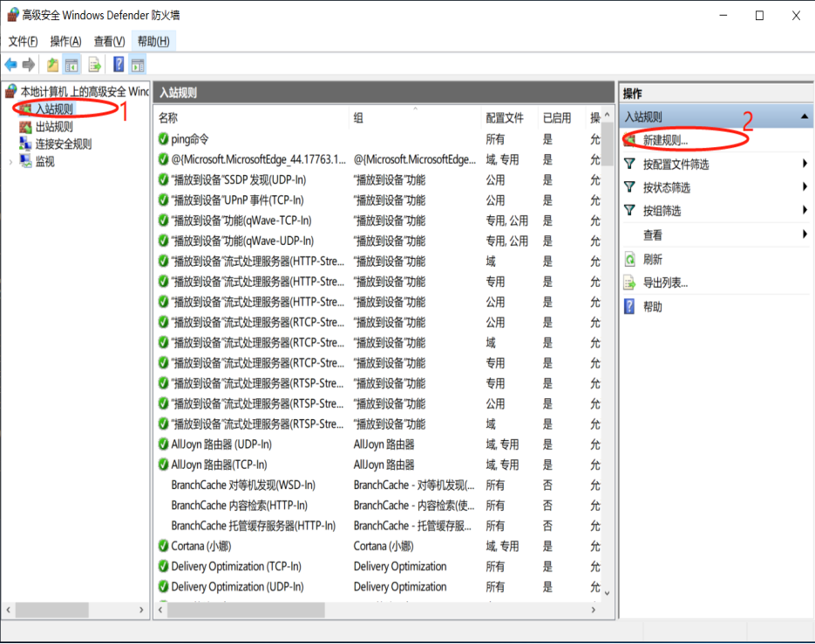Select the @{Microsoft.MicrosoftEdge_44.17763.1... rule
Image resolution: width=815 pixels, height=644 pixels.
(379, 159)
